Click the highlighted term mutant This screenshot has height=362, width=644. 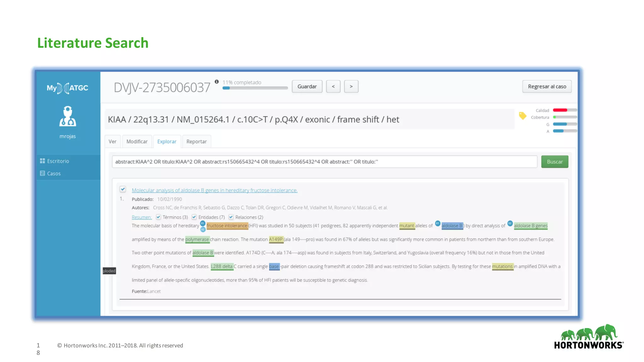click(407, 226)
